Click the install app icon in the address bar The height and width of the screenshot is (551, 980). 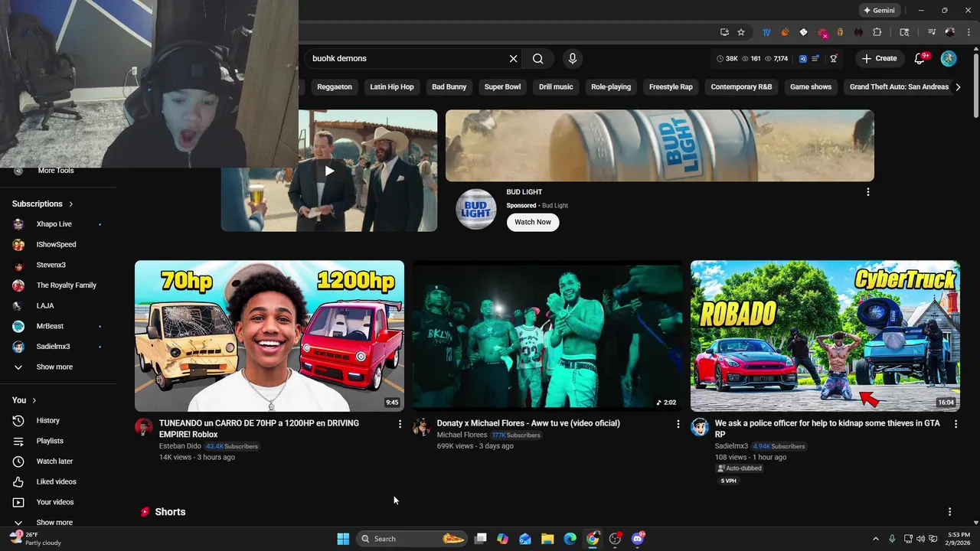pyautogui.click(x=724, y=32)
